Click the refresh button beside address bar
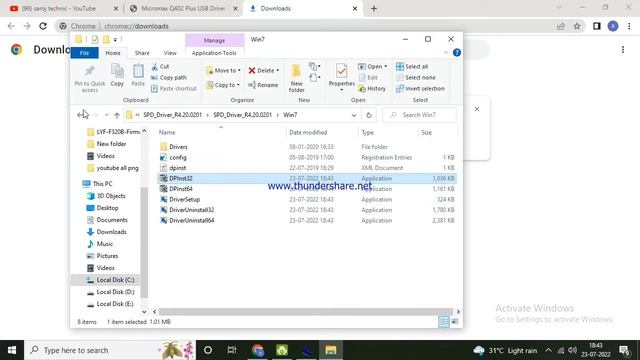Screen dimensions: 640x360 369,115
